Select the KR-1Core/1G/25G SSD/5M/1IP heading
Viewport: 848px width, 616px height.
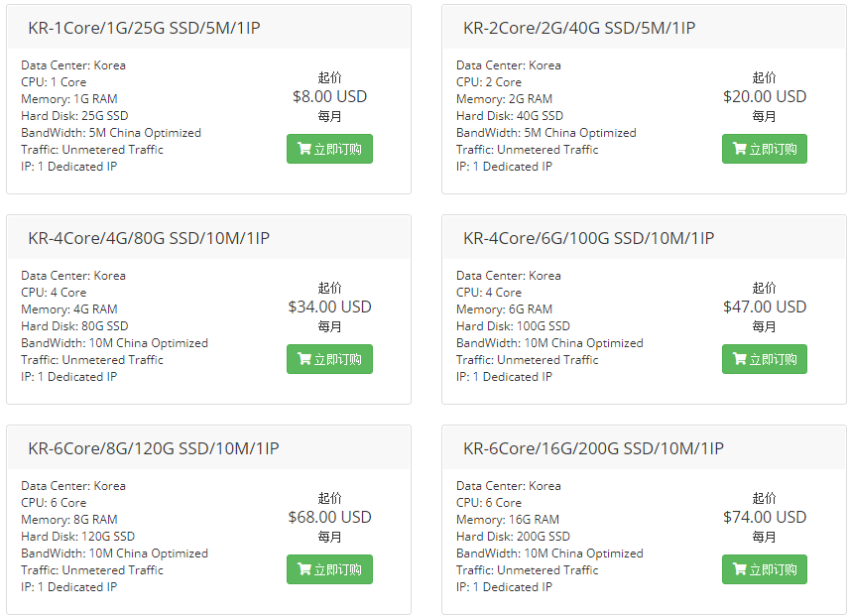pyautogui.click(x=144, y=28)
